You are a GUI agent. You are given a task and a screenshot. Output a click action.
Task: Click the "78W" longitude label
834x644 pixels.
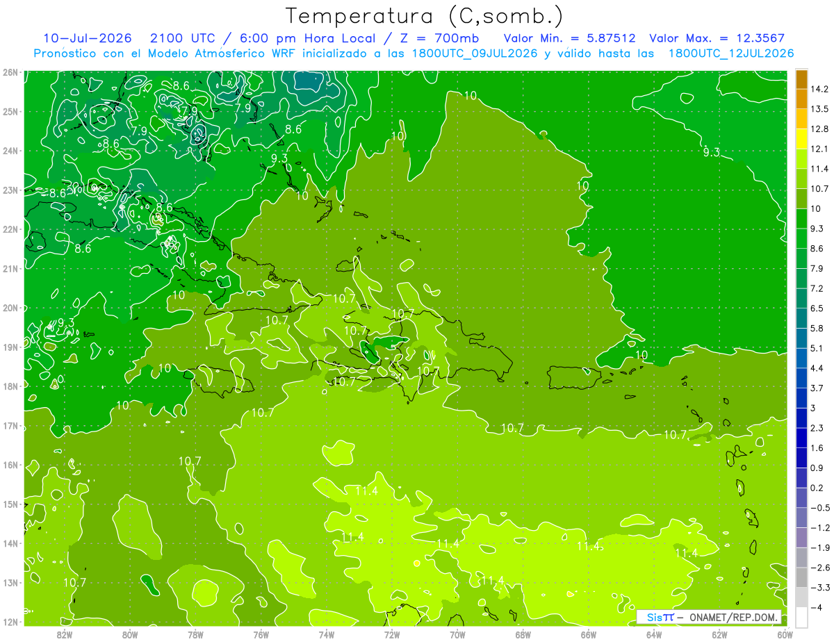tap(195, 634)
